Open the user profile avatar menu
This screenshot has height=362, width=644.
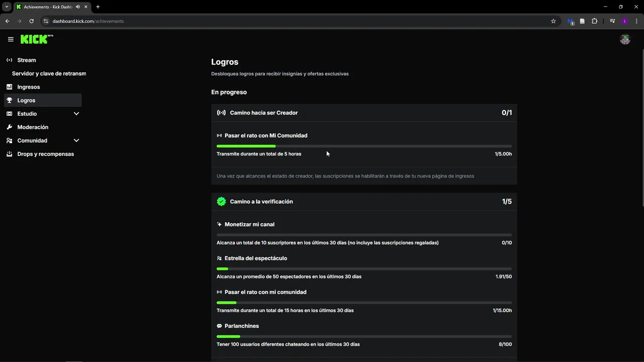(x=625, y=40)
